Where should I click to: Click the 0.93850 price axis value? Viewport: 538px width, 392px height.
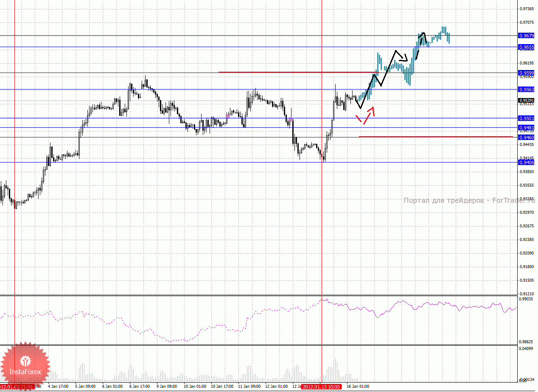tap(527, 172)
